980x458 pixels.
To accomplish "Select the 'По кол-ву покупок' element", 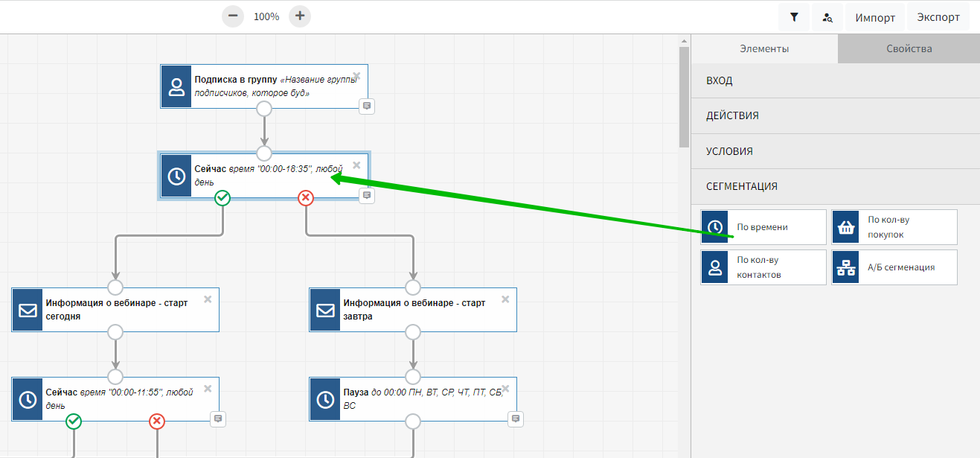I will coord(894,227).
